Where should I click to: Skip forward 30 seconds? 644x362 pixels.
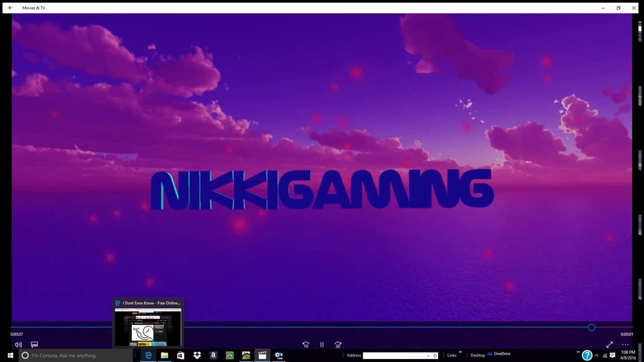pos(338,345)
